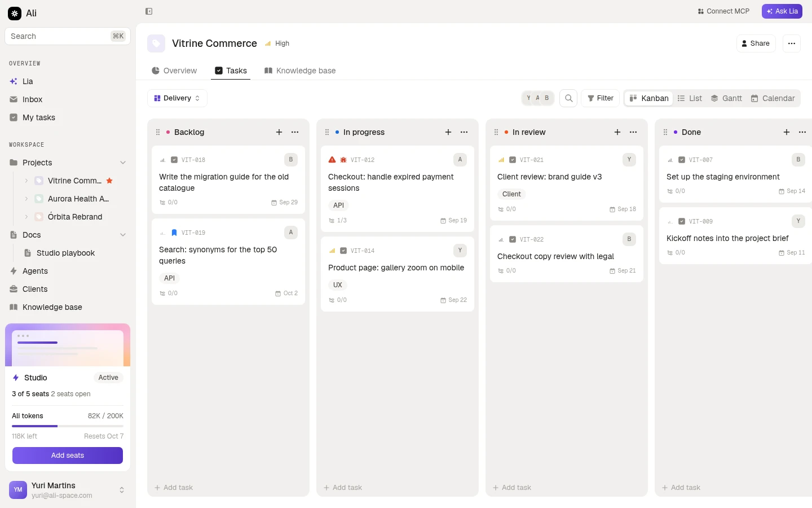
Task: Click the Ask Lia button
Action: tap(782, 11)
